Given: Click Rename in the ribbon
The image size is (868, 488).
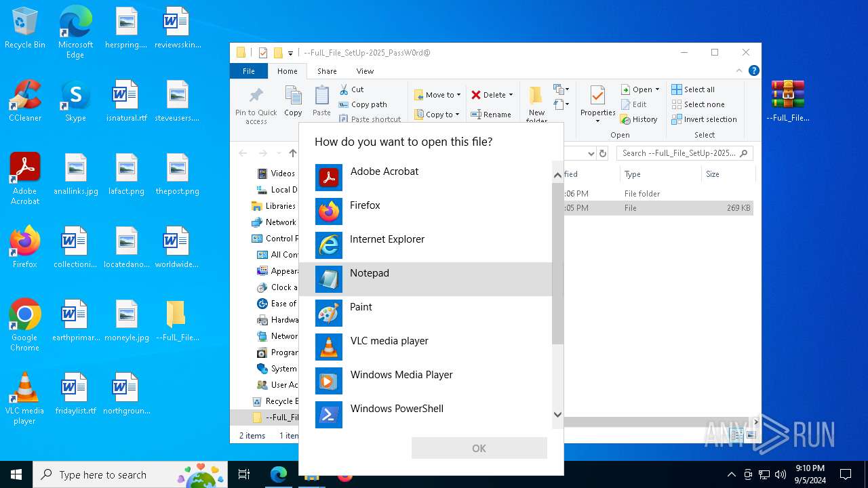Looking at the screenshot, I should click(491, 115).
